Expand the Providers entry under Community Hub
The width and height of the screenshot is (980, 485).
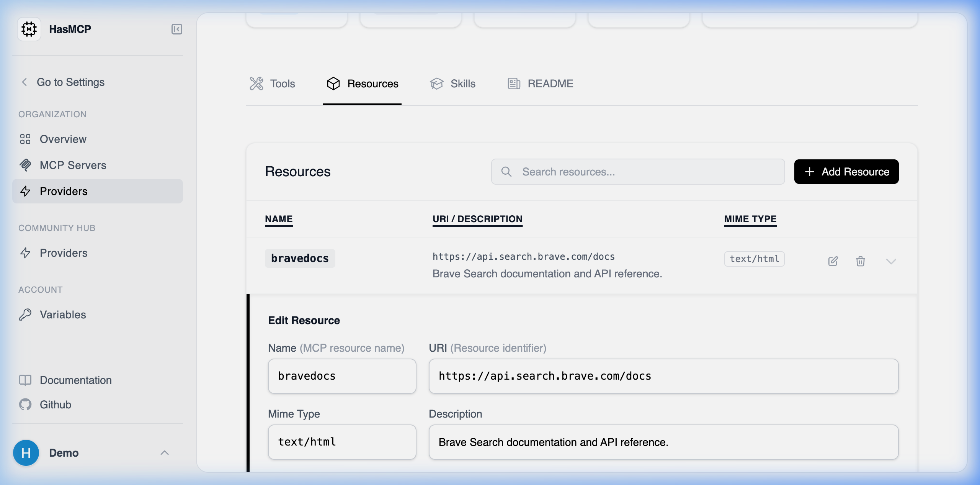pyautogui.click(x=63, y=253)
